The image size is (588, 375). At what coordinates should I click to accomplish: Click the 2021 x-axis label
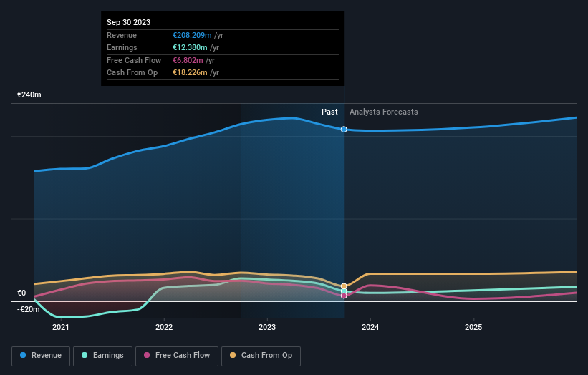60,327
